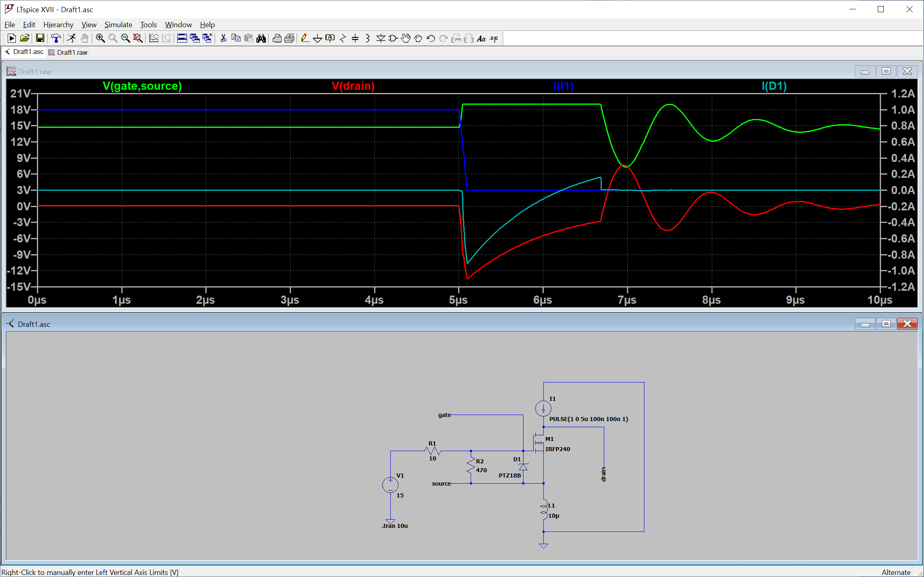Open the View menu
The width and height of the screenshot is (924, 577).
click(89, 25)
